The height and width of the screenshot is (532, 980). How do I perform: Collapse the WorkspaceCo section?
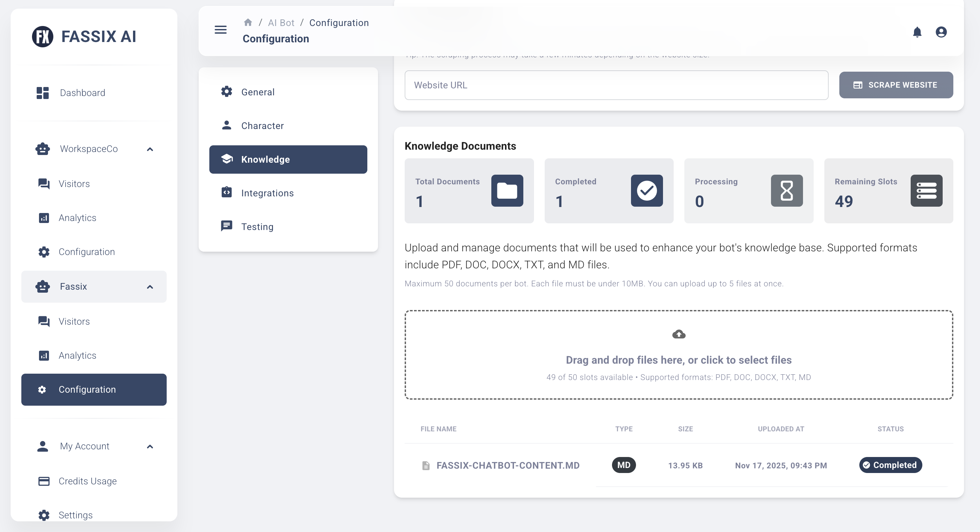pos(150,149)
